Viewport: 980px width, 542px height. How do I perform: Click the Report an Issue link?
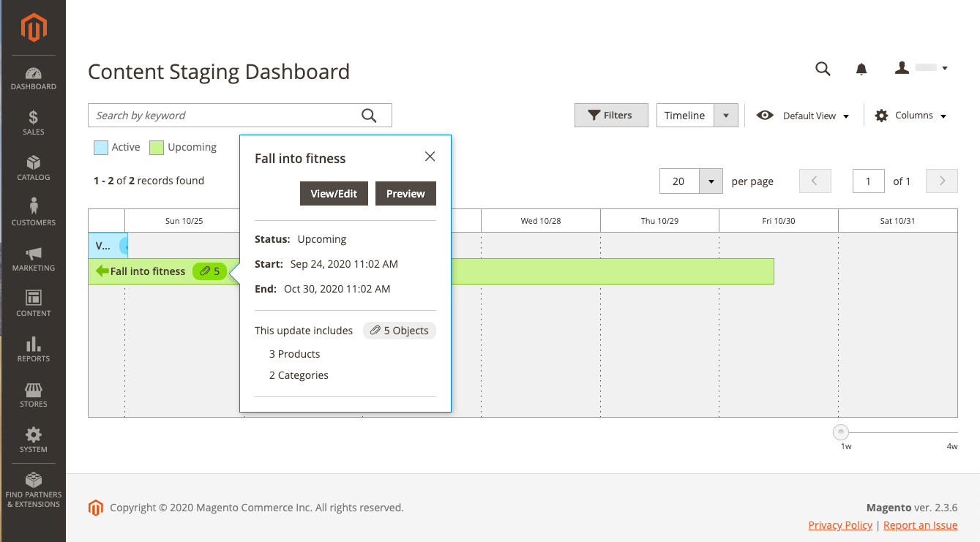(x=920, y=525)
